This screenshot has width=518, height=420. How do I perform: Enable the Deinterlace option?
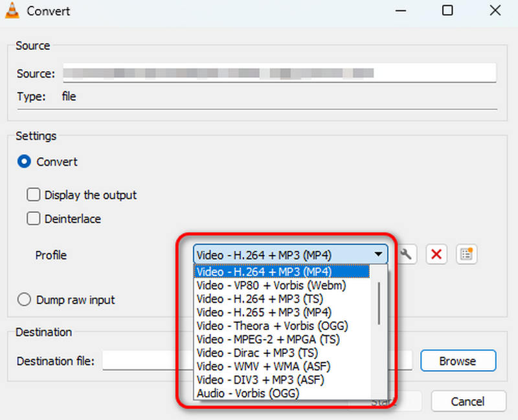(34, 219)
